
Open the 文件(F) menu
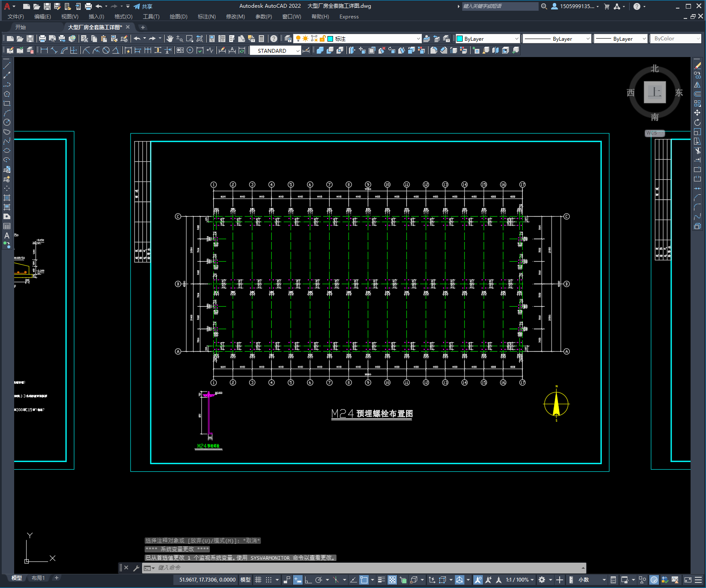16,17
